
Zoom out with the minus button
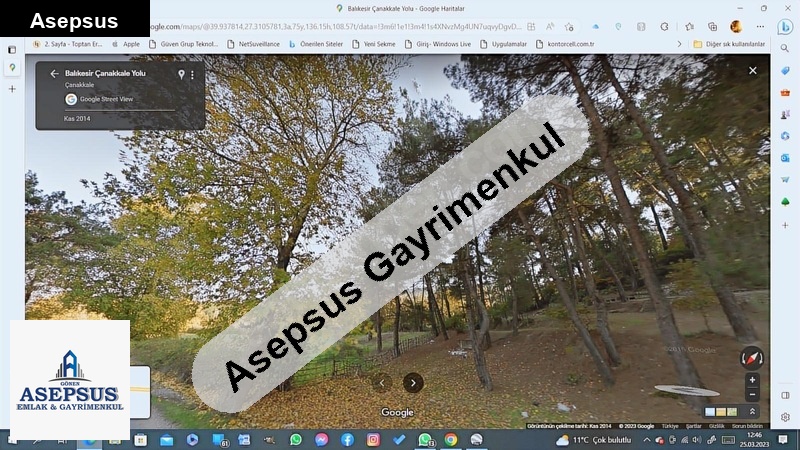752,394
